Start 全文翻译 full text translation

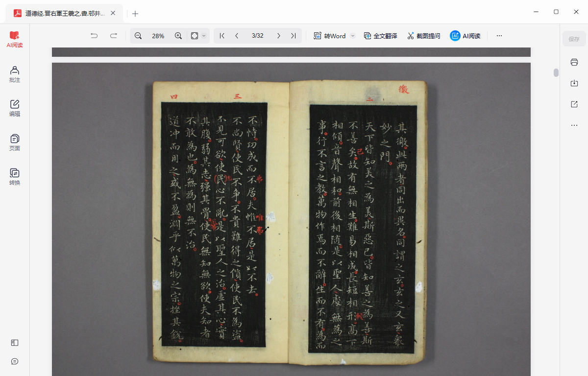pyautogui.click(x=381, y=36)
